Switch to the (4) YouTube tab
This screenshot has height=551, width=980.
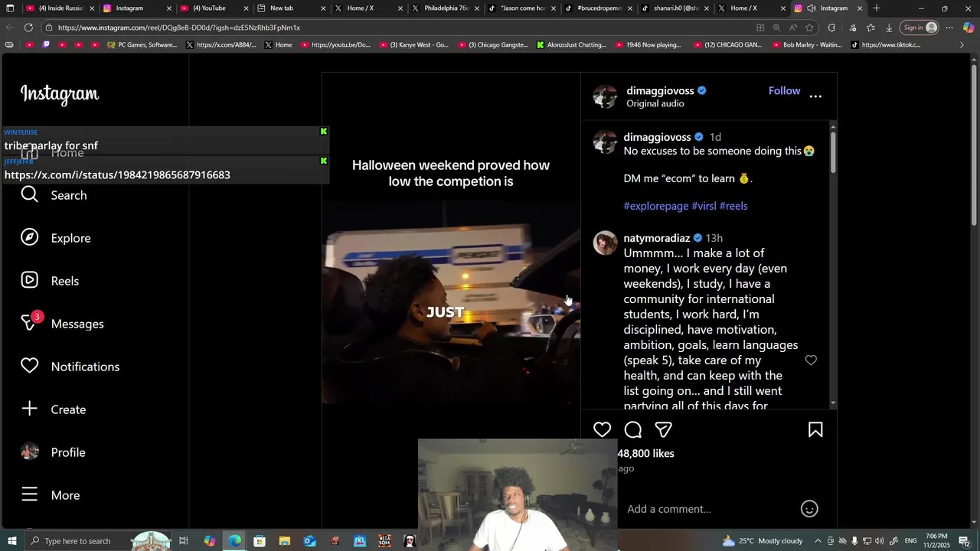pyautogui.click(x=214, y=8)
